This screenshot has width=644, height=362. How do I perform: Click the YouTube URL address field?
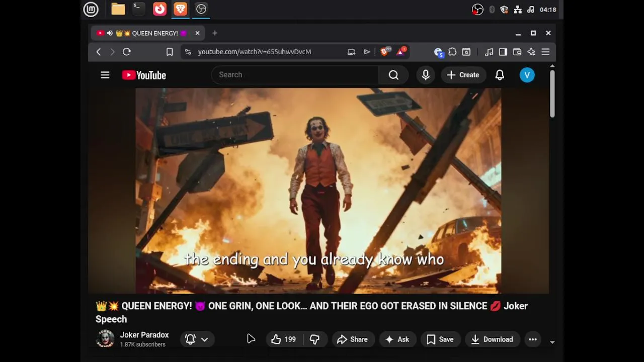tap(254, 52)
